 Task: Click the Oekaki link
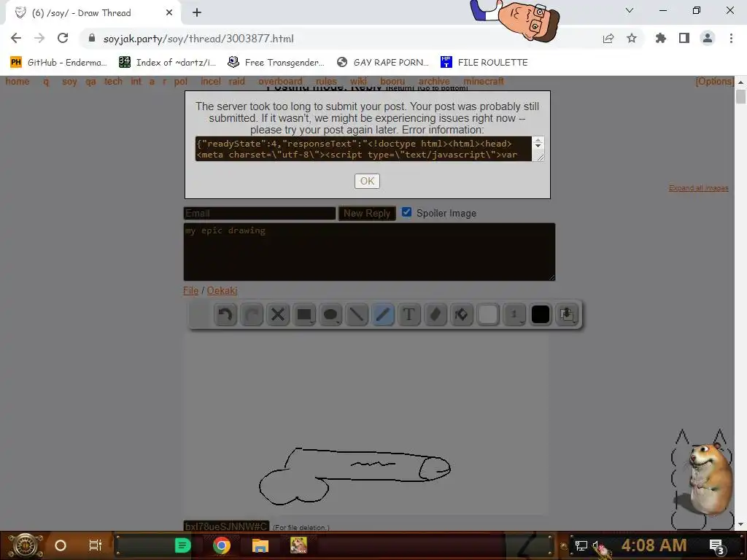click(222, 290)
